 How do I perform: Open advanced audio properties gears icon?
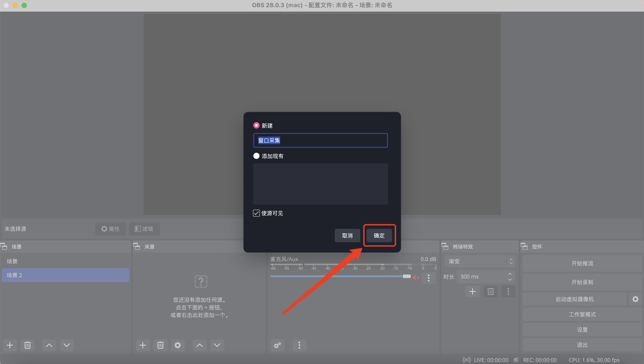click(x=277, y=345)
